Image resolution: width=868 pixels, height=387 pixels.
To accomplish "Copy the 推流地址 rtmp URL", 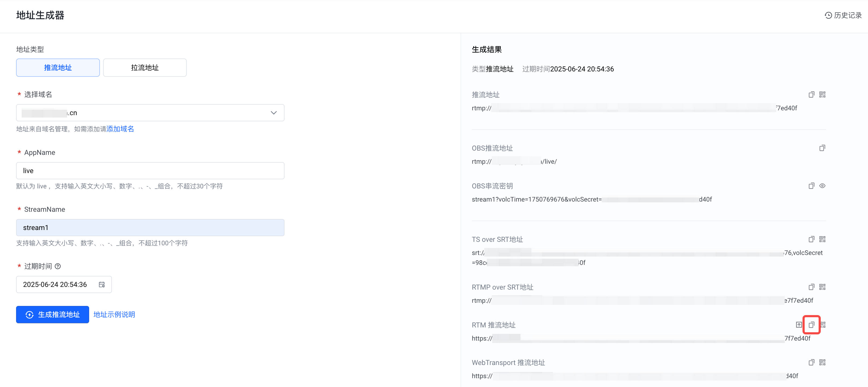I will [x=811, y=95].
